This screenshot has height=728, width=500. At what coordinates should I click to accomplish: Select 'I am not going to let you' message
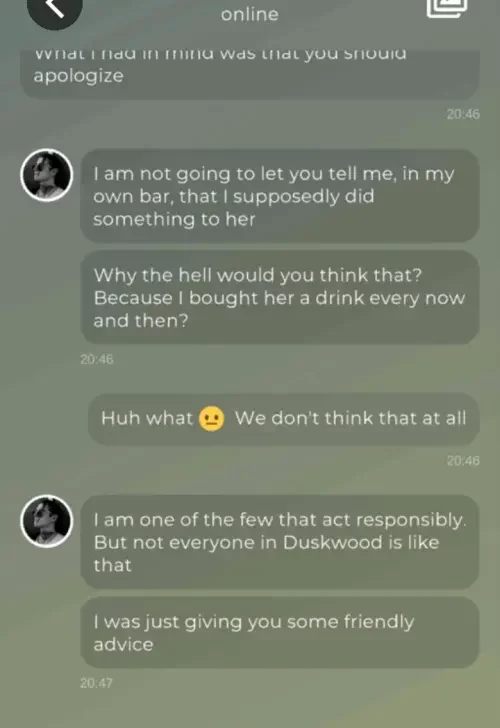(x=280, y=196)
